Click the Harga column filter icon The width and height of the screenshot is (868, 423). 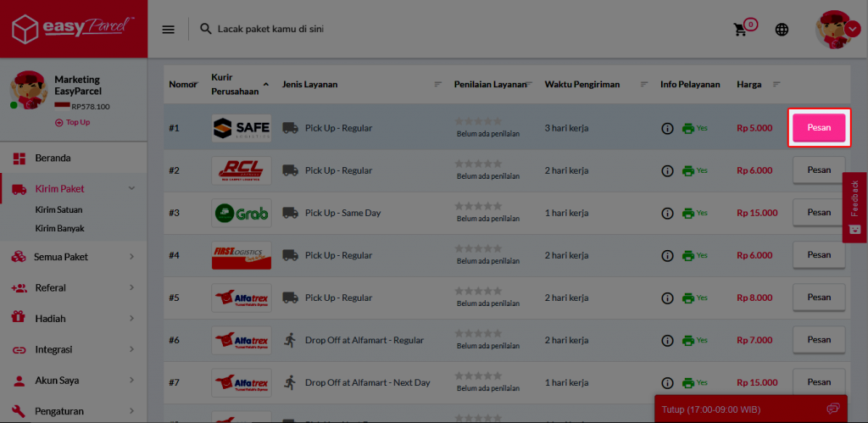[776, 84]
